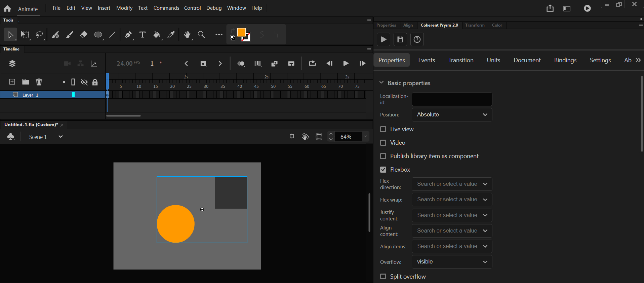
Task: Open the Modify menu
Action: 124,8
